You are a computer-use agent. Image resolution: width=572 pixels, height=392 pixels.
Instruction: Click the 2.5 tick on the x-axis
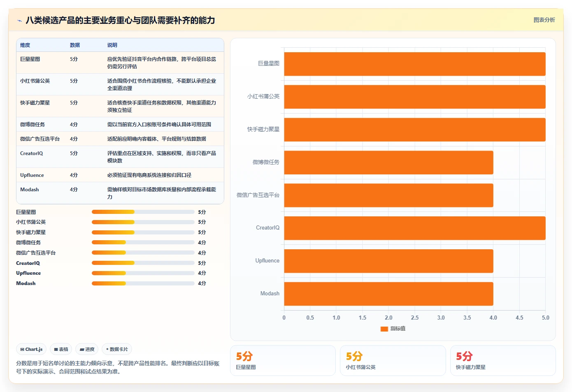[x=415, y=318]
